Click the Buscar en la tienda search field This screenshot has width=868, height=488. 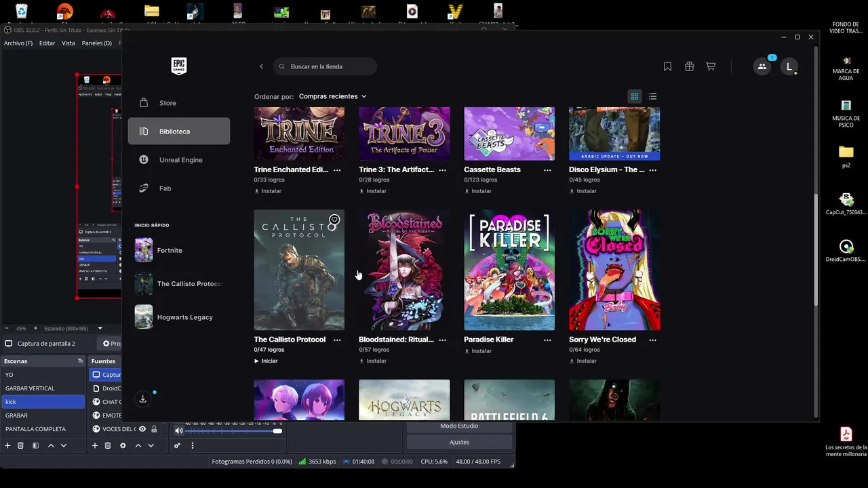point(325,66)
